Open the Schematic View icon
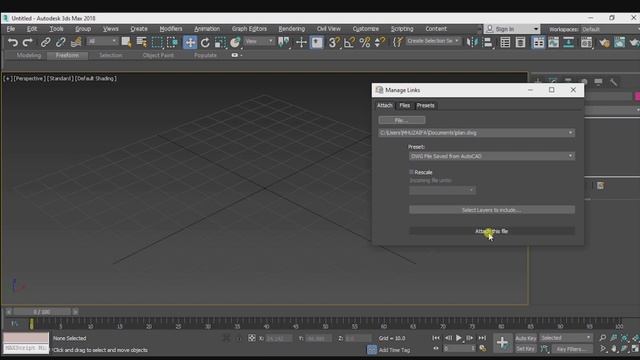Image resolution: width=640 pixels, height=360 pixels. tap(569, 42)
